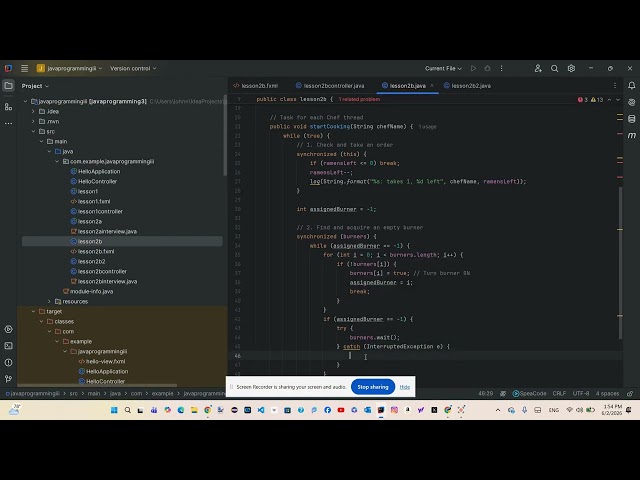This screenshot has height=480, width=640.
Task: Close the lesson2b.java tab
Action: point(432,86)
